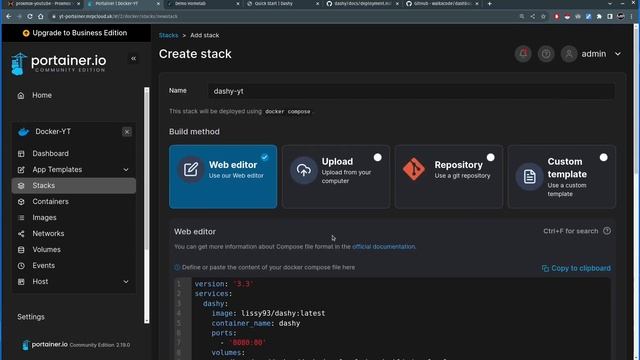This screenshot has width=640, height=360.
Task: Click the portainer.io logo
Action: tap(59, 64)
